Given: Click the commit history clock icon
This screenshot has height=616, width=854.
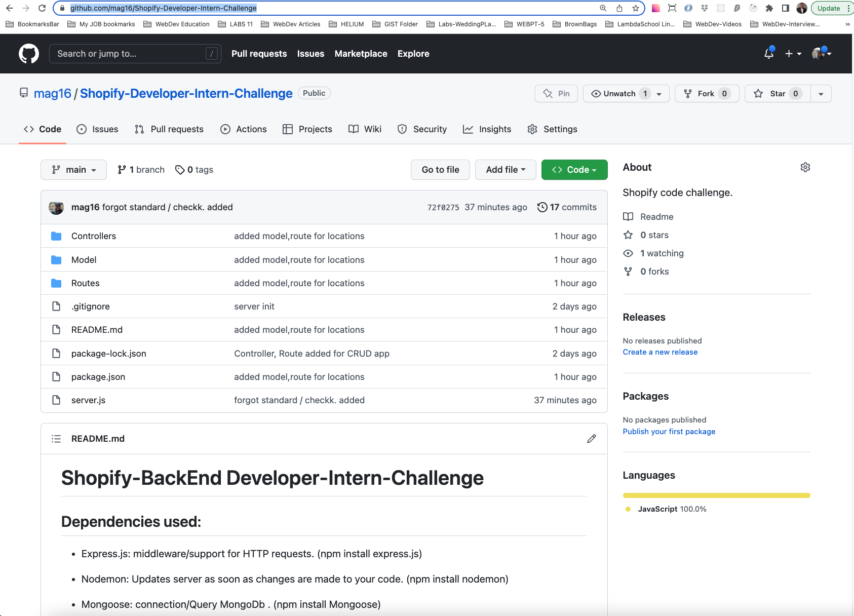Looking at the screenshot, I should coord(542,207).
